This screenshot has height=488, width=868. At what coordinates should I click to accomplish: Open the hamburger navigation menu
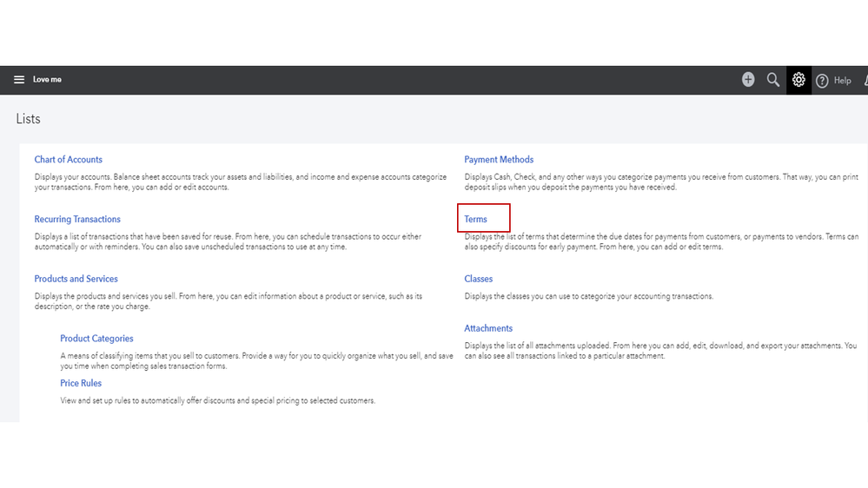tap(19, 80)
